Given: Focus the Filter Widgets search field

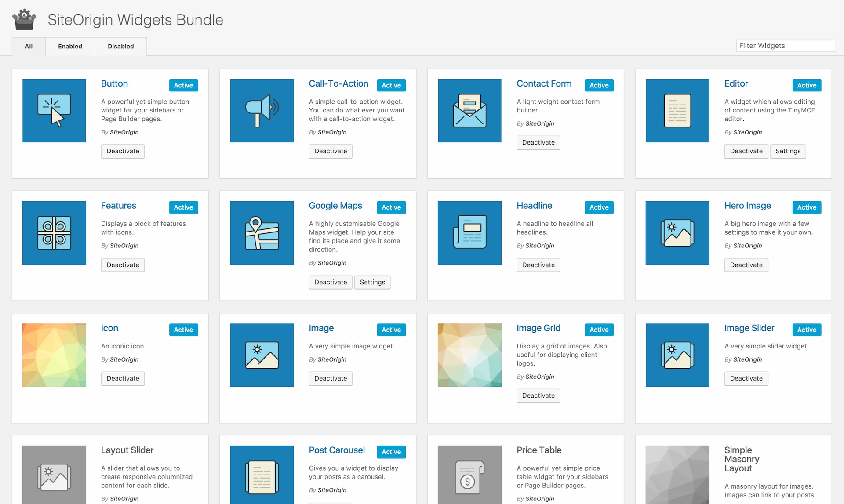Looking at the screenshot, I should (786, 46).
